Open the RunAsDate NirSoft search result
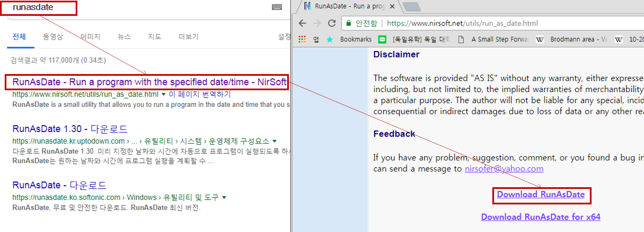Image resolution: width=644 pixels, height=232 pixels. pos(149,82)
